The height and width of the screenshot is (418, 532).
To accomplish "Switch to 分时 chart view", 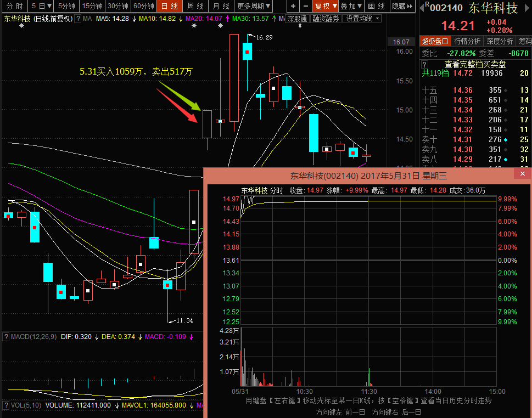I will coord(14,6).
